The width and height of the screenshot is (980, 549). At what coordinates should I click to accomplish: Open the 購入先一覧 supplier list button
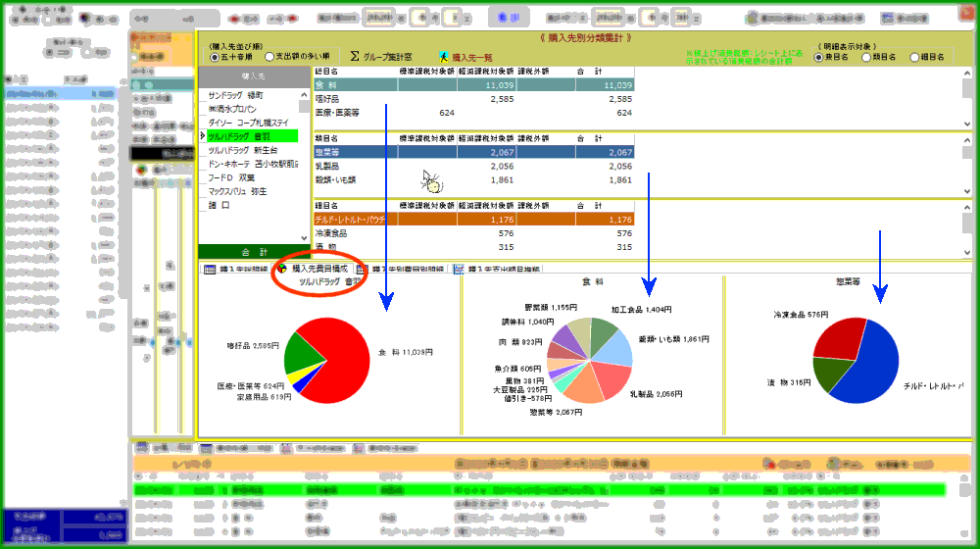[465, 57]
